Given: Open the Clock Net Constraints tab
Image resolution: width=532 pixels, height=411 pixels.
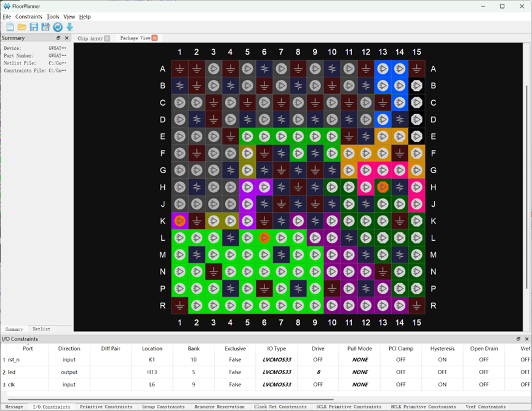Looking at the screenshot, I should (x=280, y=407).
